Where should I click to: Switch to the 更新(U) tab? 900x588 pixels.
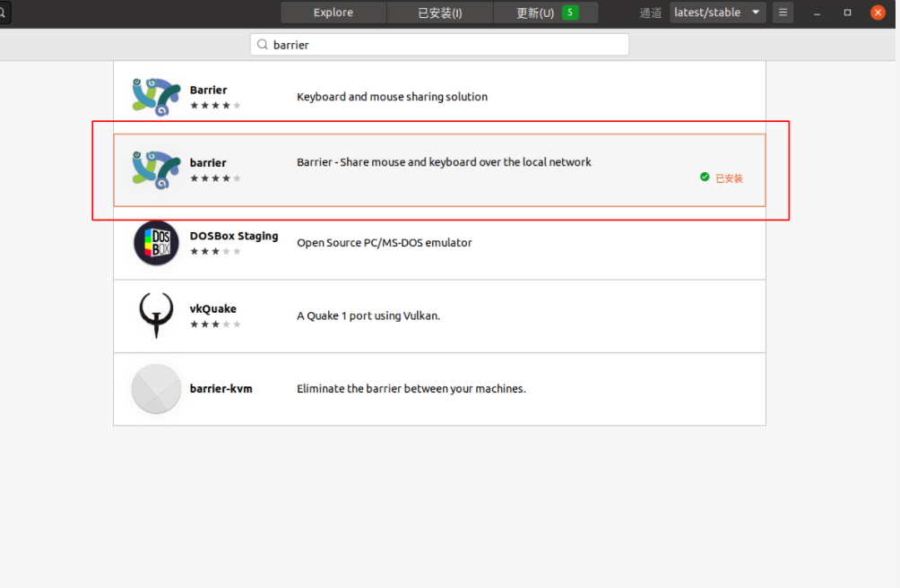[x=545, y=12]
